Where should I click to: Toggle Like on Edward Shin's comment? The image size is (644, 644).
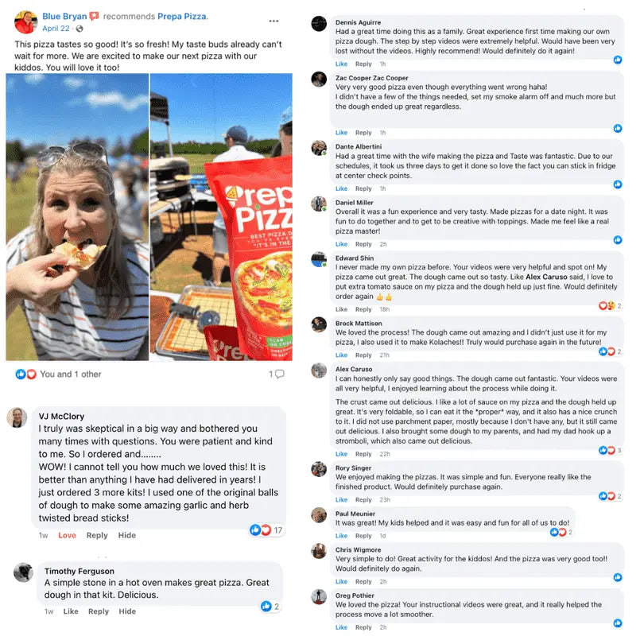pos(341,309)
